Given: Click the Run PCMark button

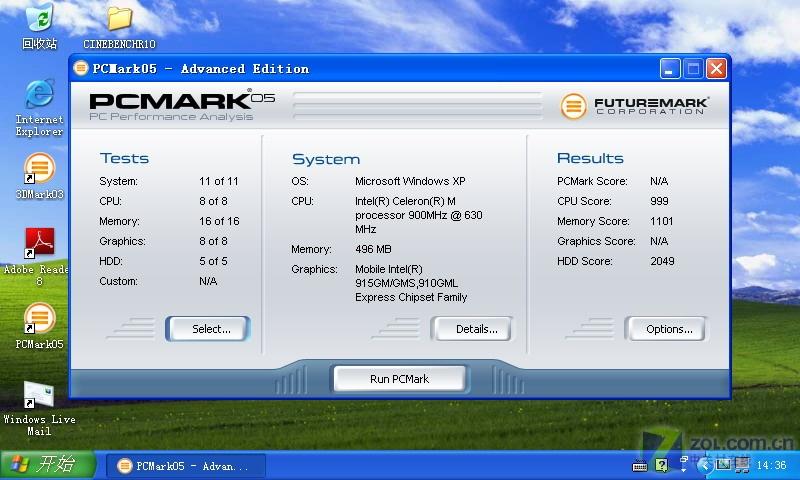Looking at the screenshot, I should [399, 379].
